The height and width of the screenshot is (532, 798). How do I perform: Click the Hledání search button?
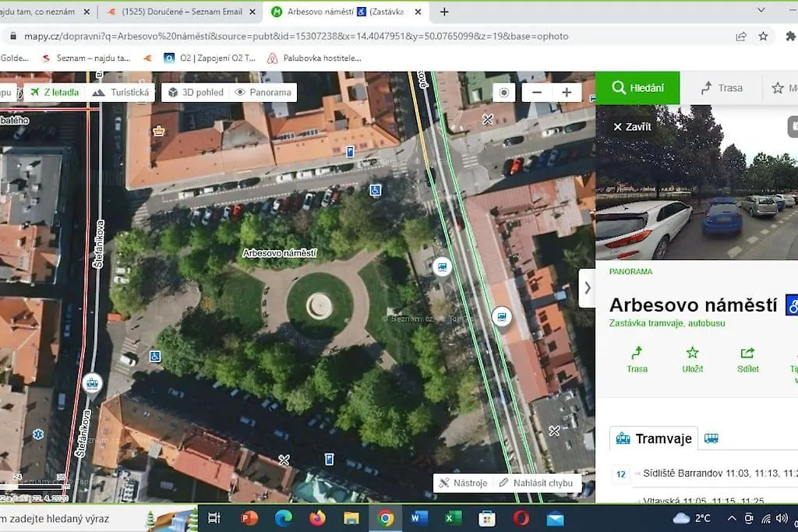637,88
